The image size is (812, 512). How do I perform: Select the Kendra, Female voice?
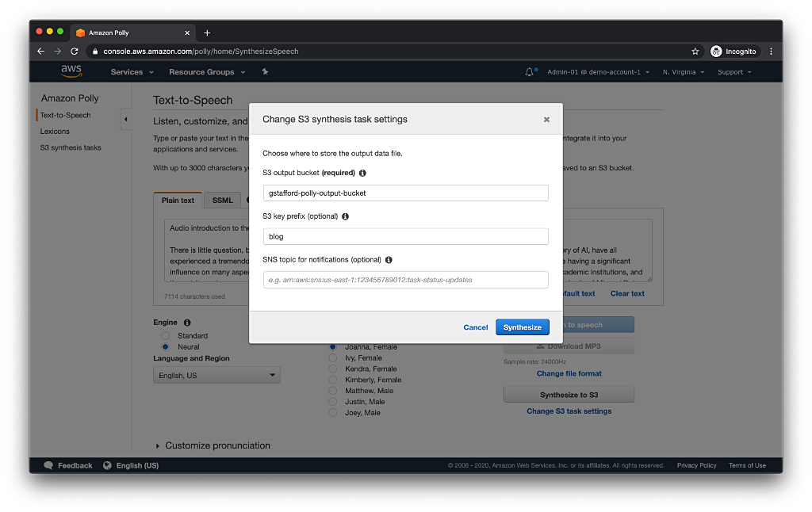333,369
